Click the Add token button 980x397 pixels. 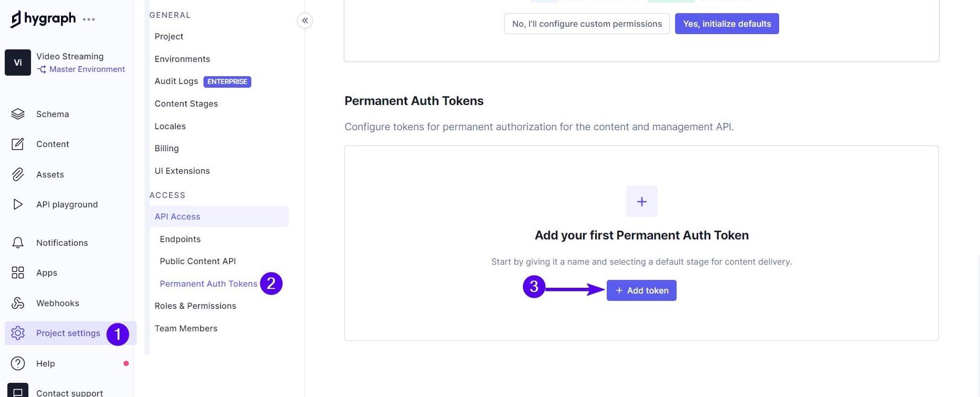[641, 290]
